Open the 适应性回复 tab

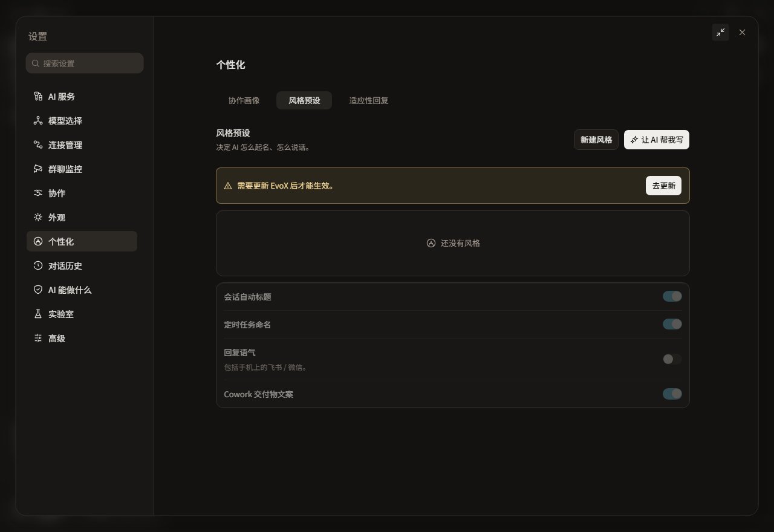click(369, 100)
